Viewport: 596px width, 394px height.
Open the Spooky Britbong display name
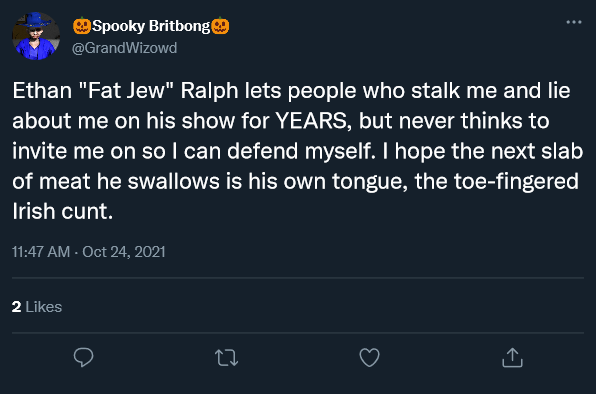click(x=151, y=26)
